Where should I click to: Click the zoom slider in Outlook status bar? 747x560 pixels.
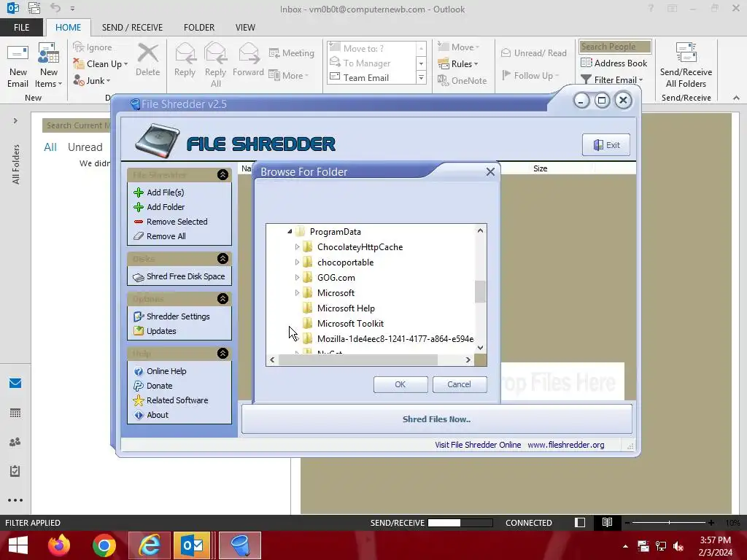(x=669, y=523)
